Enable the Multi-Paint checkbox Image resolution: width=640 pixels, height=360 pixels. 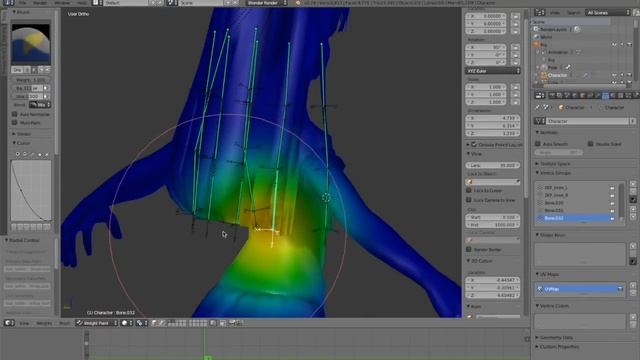pyautogui.click(x=15, y=122)
